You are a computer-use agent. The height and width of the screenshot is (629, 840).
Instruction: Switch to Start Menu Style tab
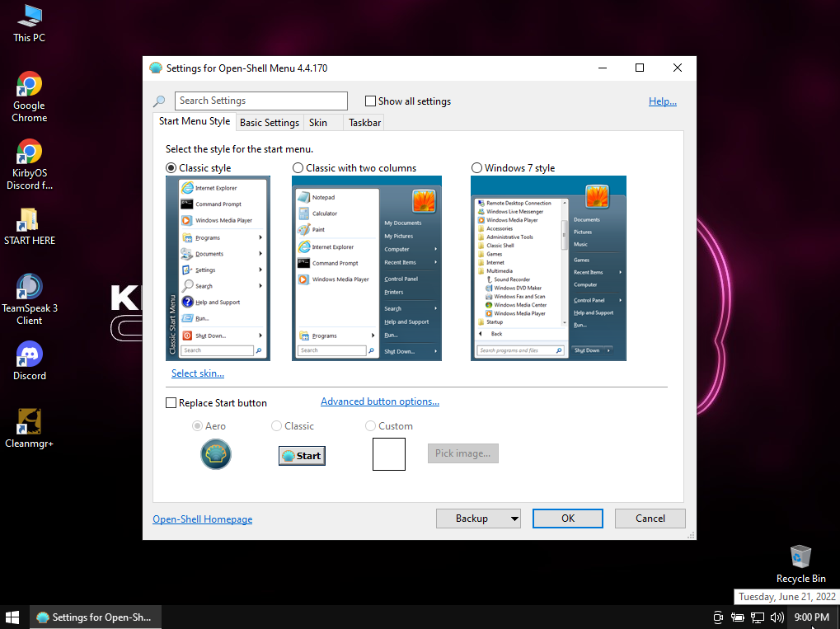pos(195,121)
